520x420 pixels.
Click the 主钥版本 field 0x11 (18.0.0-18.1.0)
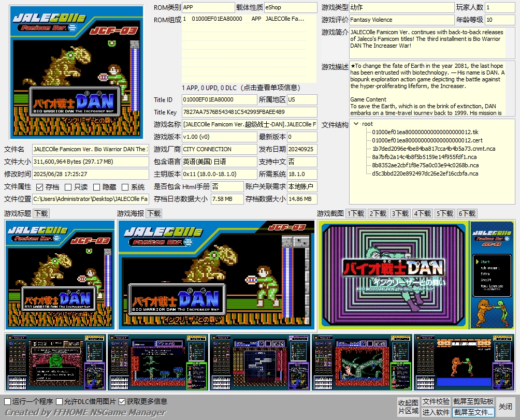pyautogui.click(x=219, y=174)
